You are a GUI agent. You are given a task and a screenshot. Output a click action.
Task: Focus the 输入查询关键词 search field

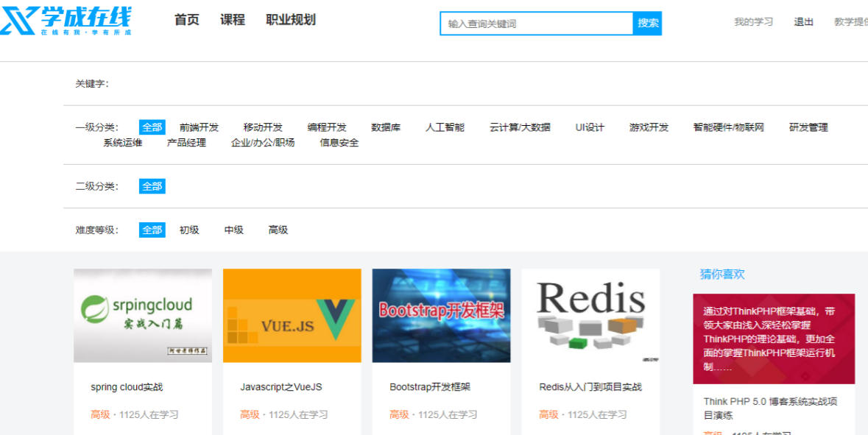tap(537, 24)
